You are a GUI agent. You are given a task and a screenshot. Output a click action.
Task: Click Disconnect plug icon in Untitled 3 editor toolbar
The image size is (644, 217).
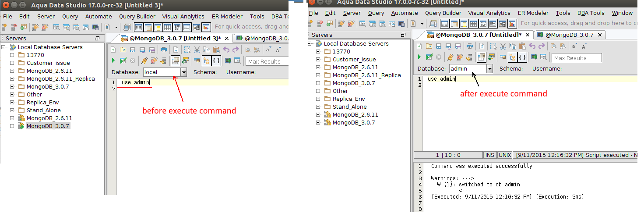[154, 61]
